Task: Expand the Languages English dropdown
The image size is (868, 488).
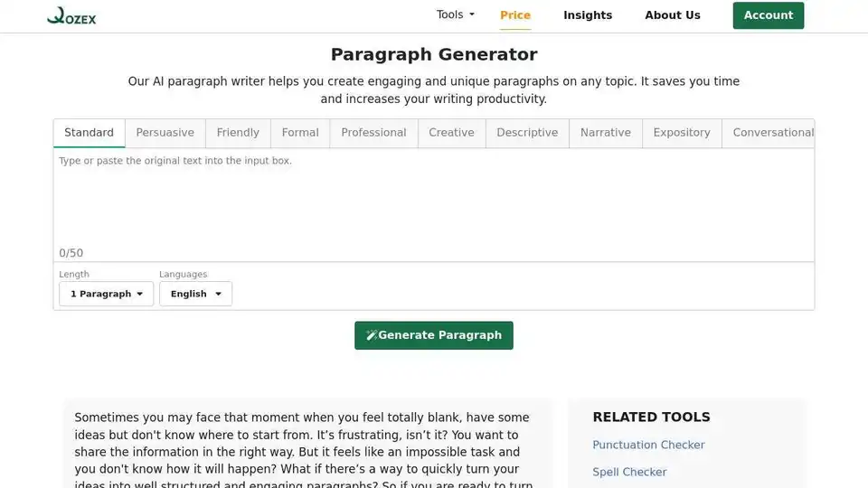Action: click(195, 294)
